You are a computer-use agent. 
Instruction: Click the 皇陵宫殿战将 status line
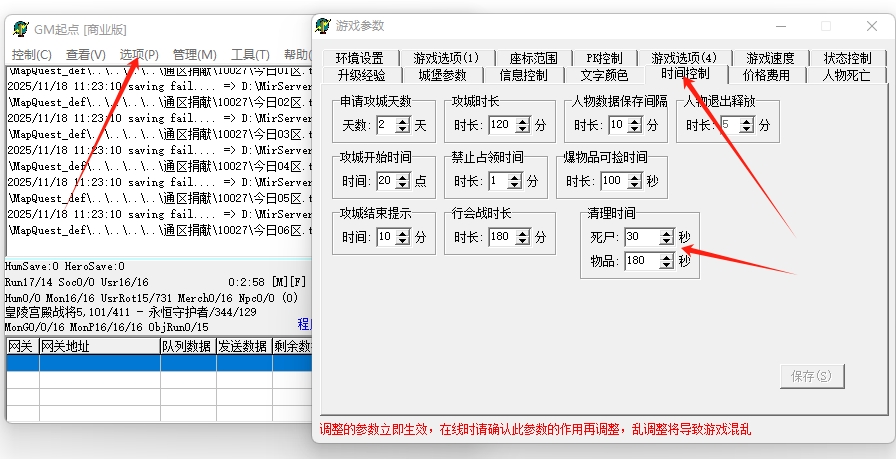(x=130, y=313)
